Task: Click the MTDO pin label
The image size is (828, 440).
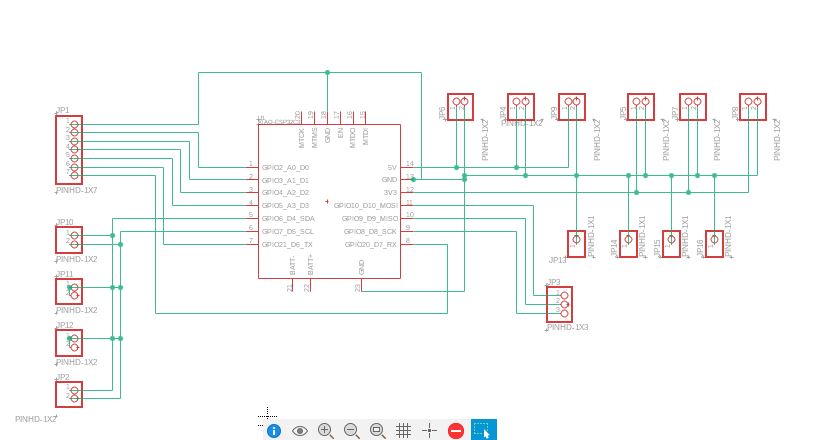Action: (x=353, y=138)
